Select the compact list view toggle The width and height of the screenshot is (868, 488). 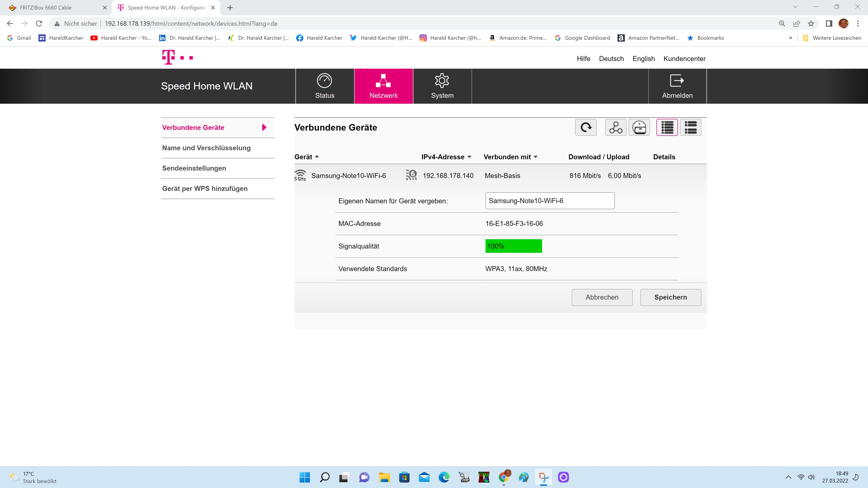coord(667,127)
